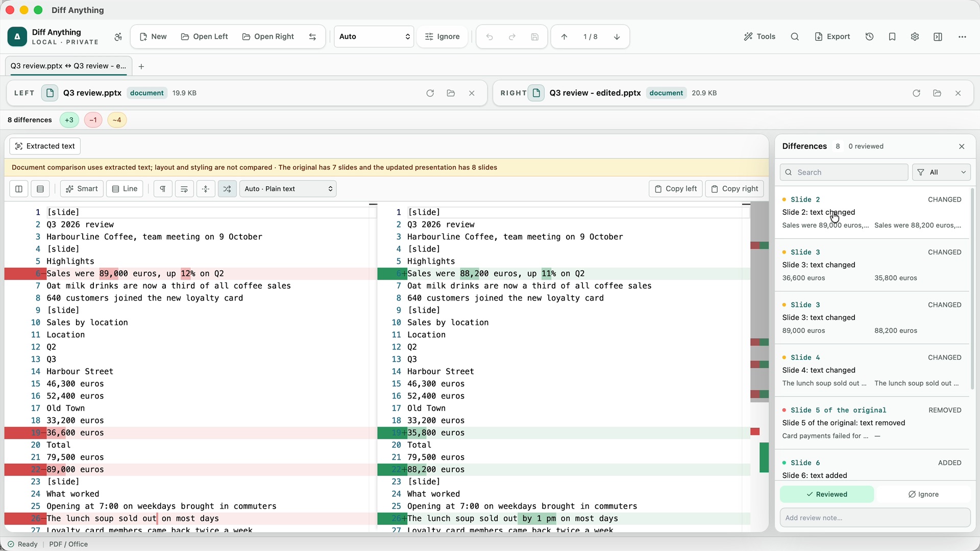980x551 pixels.
Task: Click the bookmark icon
Action: pos(892,37)
